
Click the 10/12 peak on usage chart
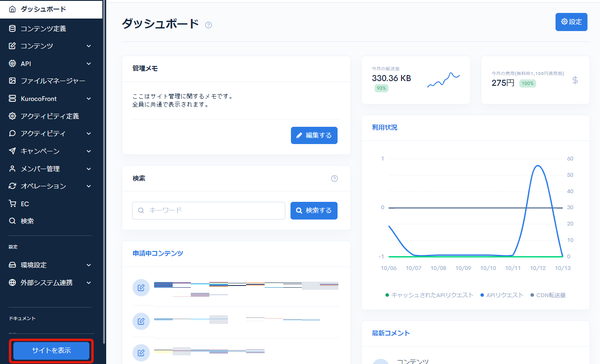coord(538,166)
